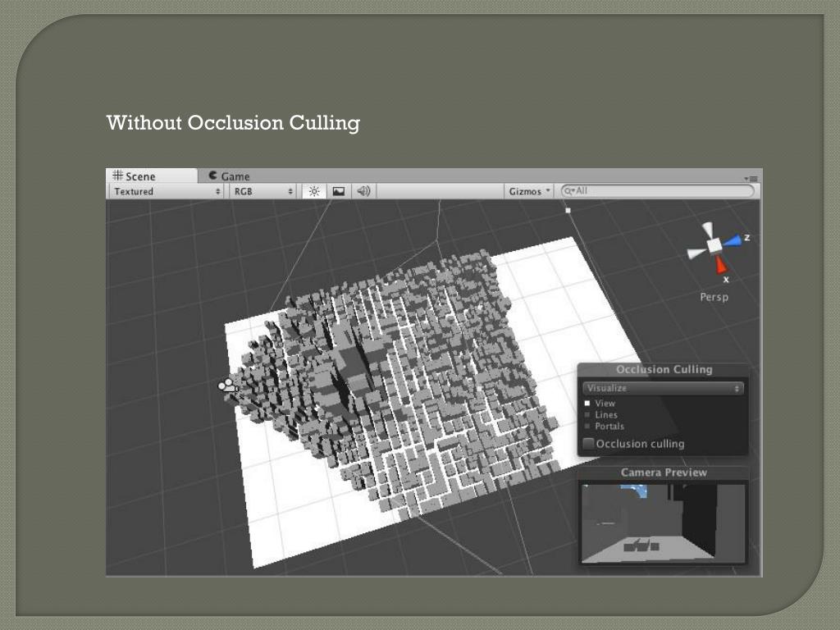Screen dimensions: 840x630
Task: Open the Textured draw mode dropdown
Action: (167, 191)
